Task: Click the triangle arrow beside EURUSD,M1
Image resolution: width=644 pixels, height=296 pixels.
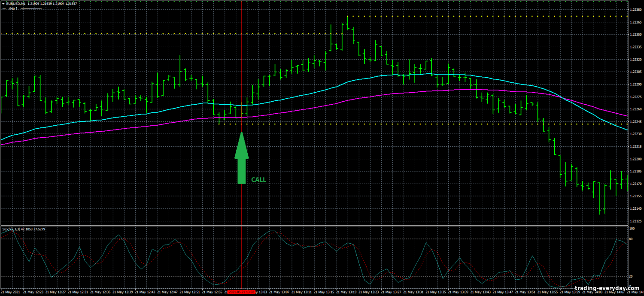Action: (x=3, y=3)
